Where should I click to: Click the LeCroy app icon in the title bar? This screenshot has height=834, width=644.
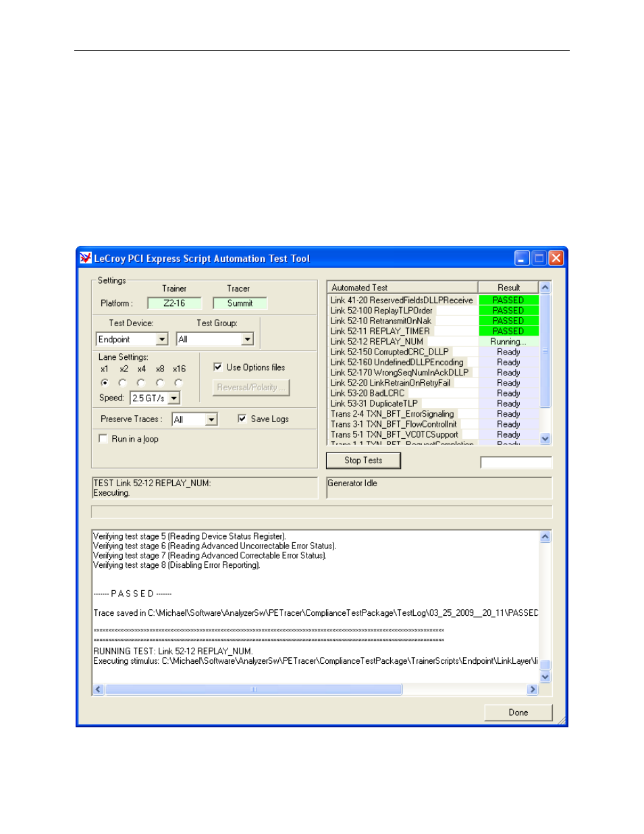pyautogui.click(x=86, y=258)
